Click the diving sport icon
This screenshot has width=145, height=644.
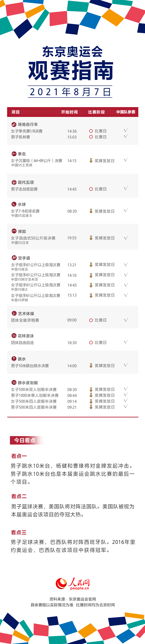14,359
